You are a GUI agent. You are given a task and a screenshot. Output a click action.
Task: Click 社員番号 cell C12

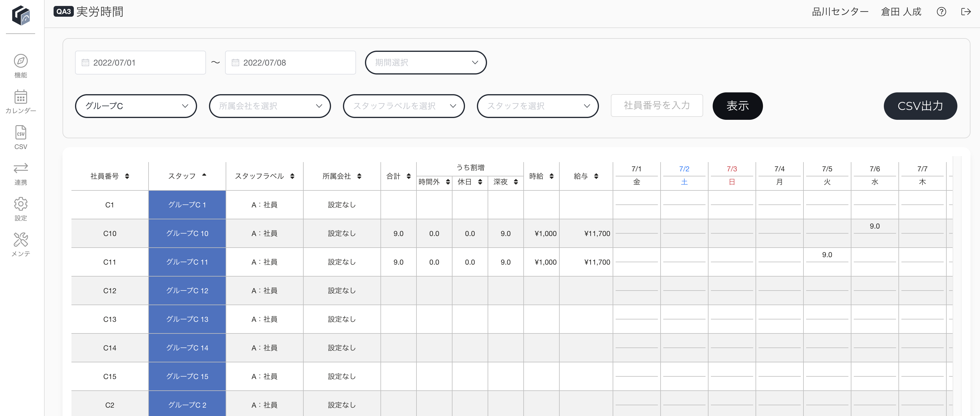(x=110, y=290)
